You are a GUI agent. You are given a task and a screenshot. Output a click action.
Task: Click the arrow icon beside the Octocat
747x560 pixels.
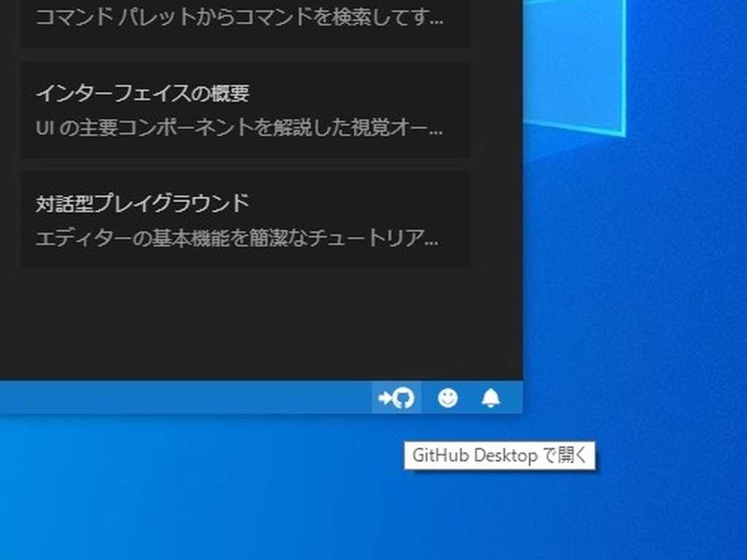click(x=384, y=397)
